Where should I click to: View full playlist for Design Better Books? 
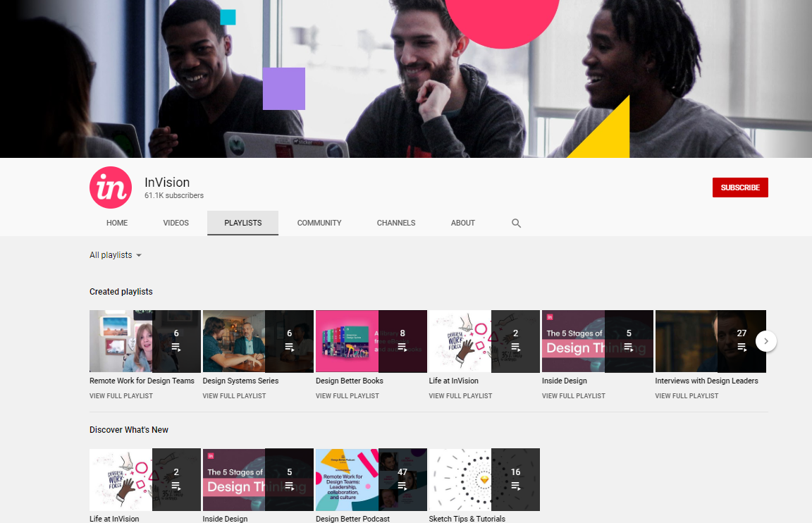pos(347,396)
